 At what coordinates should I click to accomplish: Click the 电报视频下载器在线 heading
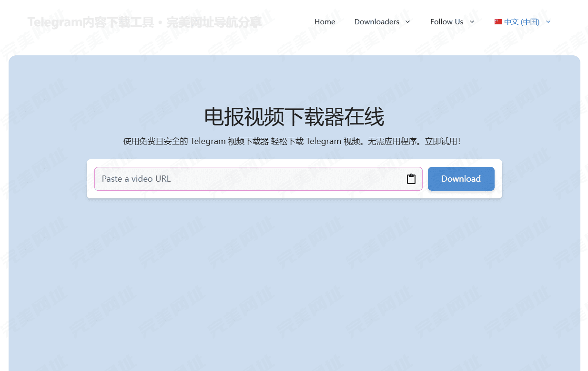294,117
